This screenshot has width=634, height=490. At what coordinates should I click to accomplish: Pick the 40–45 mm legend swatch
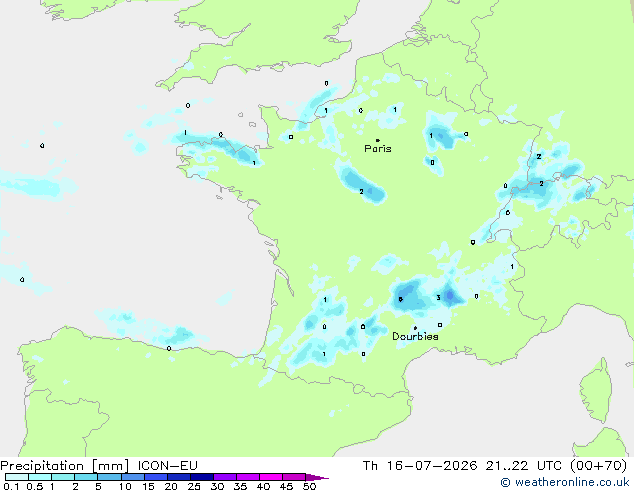coord(271,477)
